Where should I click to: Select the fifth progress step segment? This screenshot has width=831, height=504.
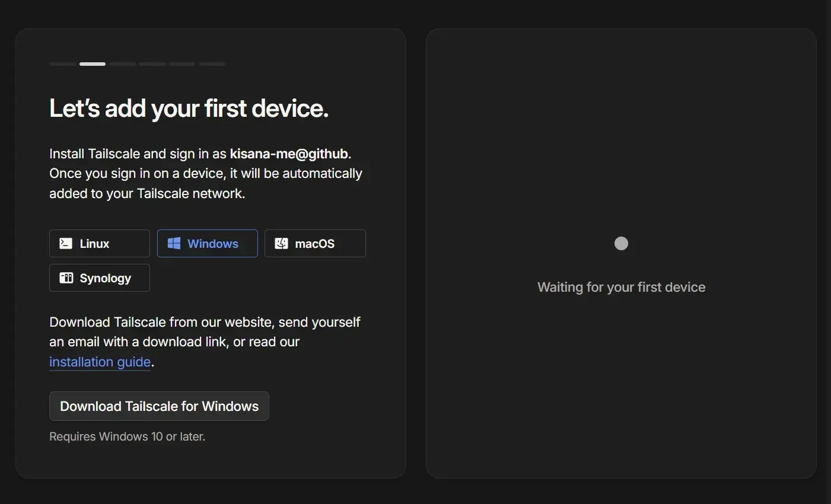click(182, 64)
